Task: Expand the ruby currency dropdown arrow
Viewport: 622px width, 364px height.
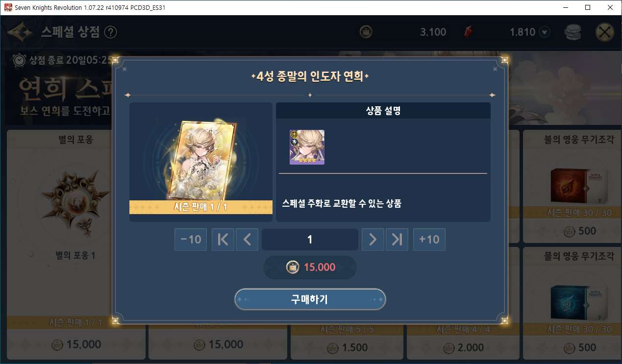Action: coord(545,32)
